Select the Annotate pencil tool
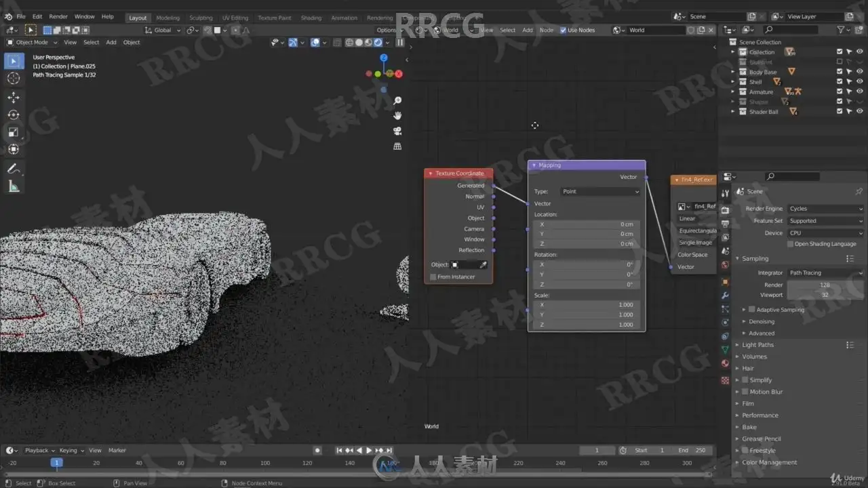 tap(14, 169)
